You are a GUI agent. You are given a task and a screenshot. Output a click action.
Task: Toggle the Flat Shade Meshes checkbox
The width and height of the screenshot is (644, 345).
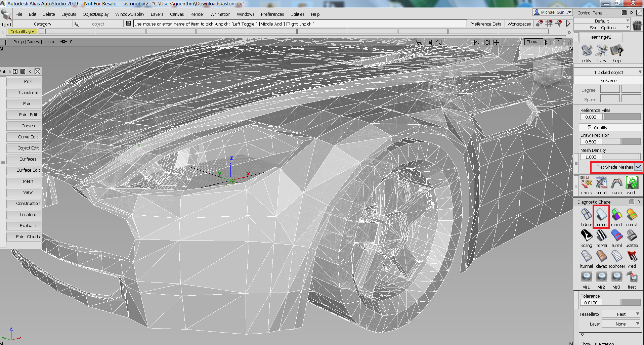tap(638, 167)
